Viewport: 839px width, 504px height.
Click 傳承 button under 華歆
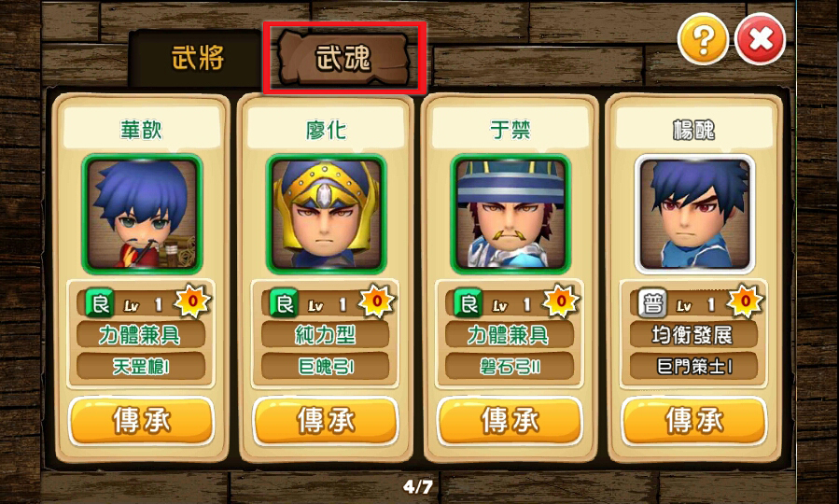142,421
